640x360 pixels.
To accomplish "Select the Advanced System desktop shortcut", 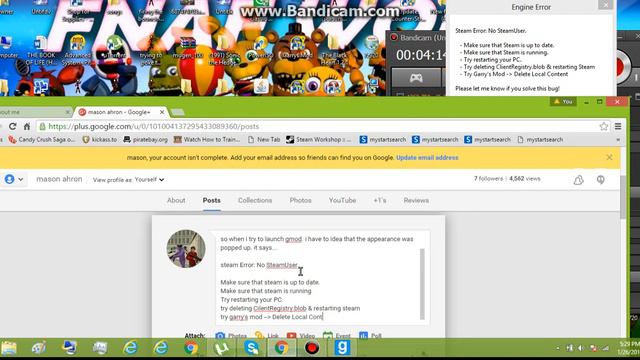I will pos(77,51).
